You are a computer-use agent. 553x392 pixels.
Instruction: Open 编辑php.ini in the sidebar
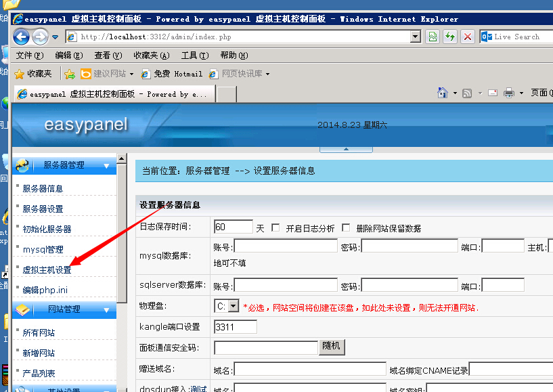point(45,290)
